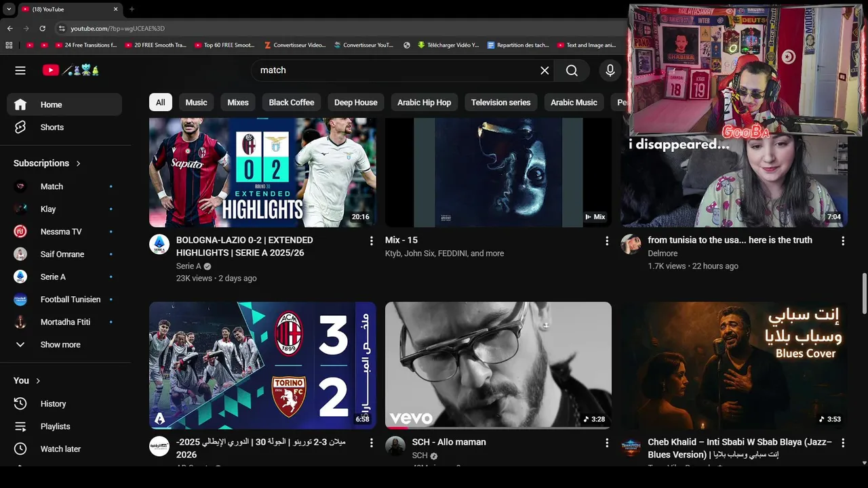
Task: Clear the search box text
Action: [545, 70]
